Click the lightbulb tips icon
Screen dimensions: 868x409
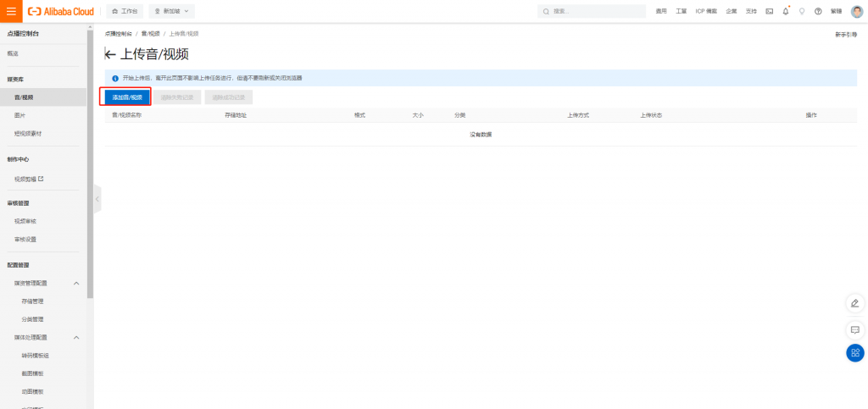(x=802, y=11)
